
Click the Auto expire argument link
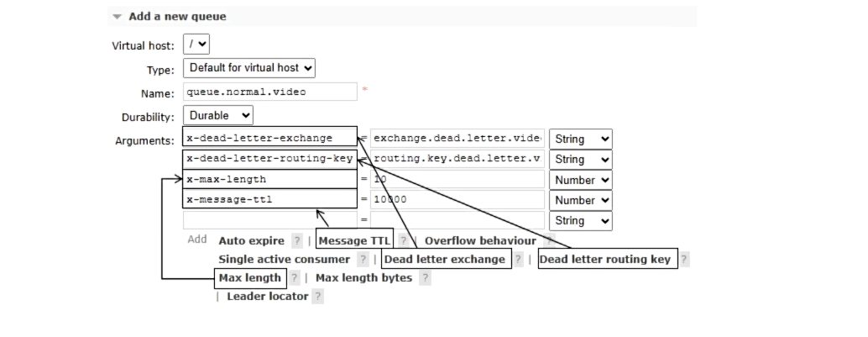[251, 241]
